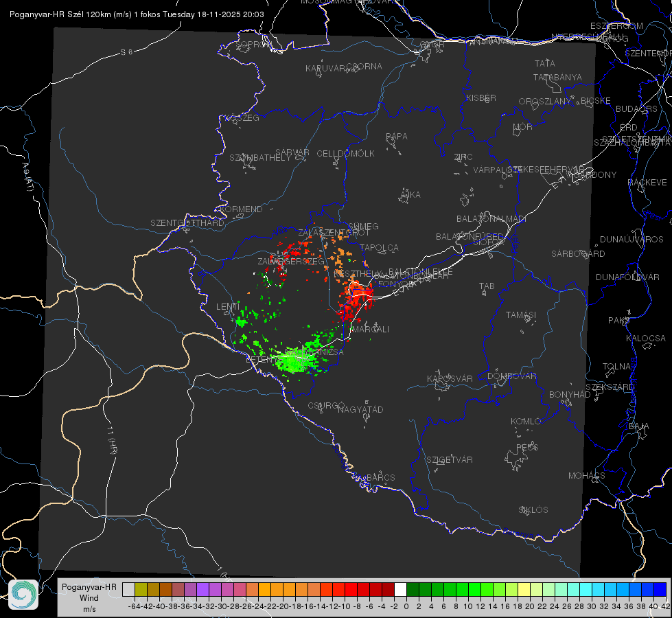Select the ZIRC label
The image size is (672, 618).
tap(463, 157)
